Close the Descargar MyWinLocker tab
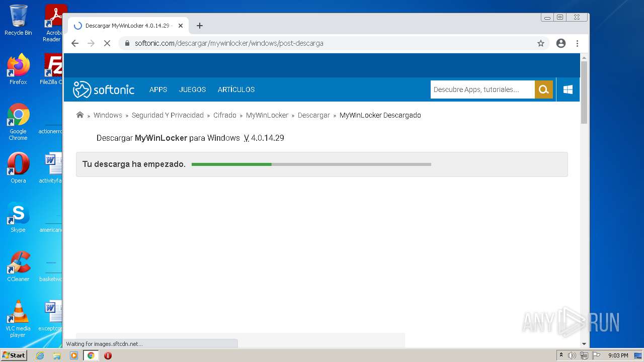 [x=181, y=26]
